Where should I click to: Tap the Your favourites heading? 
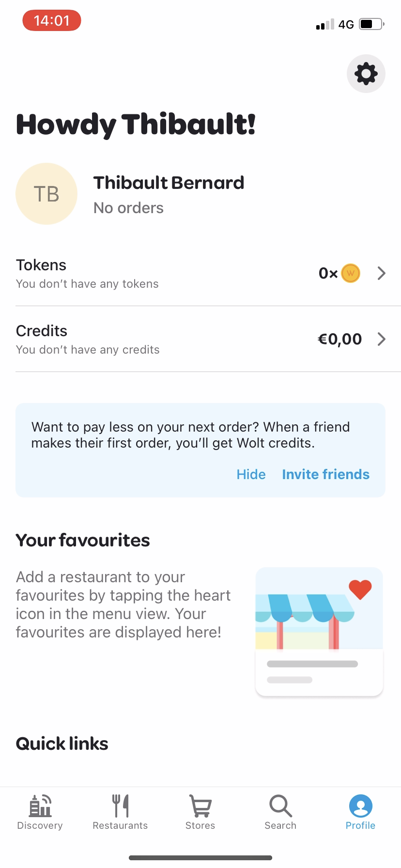[83, 540]
